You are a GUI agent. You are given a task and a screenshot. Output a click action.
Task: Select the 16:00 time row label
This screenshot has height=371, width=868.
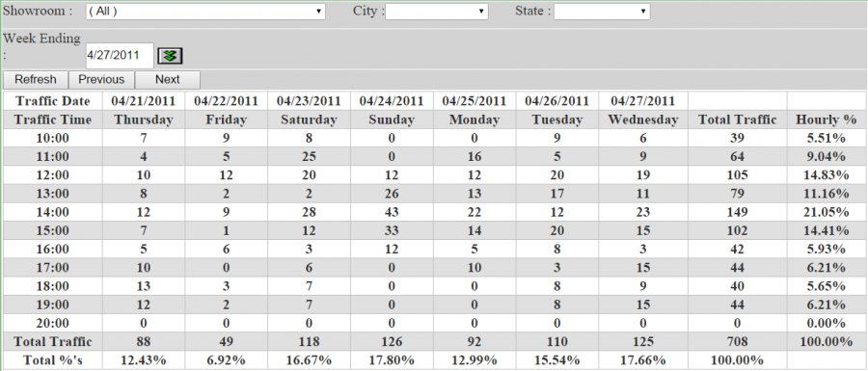(x=53, y=250)
